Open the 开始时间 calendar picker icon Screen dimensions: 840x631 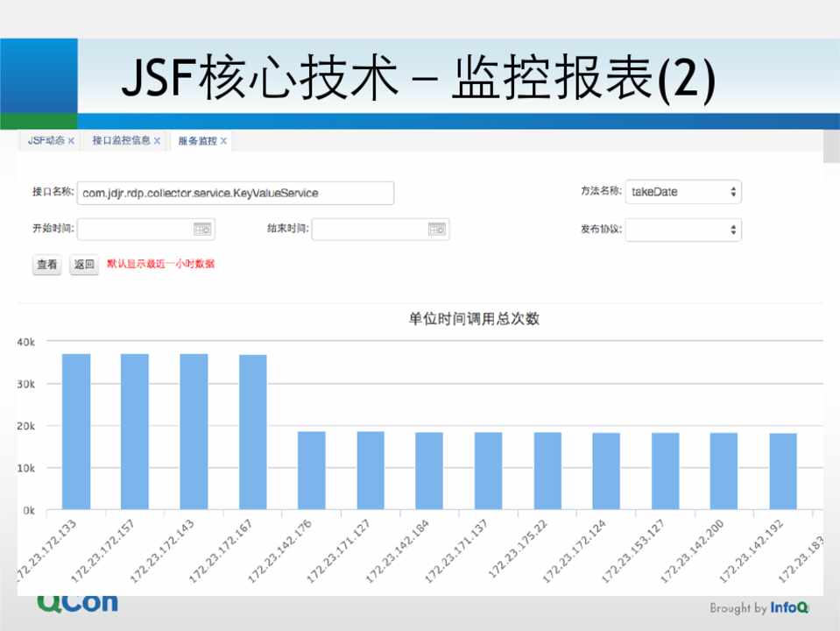click(x=202, y=230)
